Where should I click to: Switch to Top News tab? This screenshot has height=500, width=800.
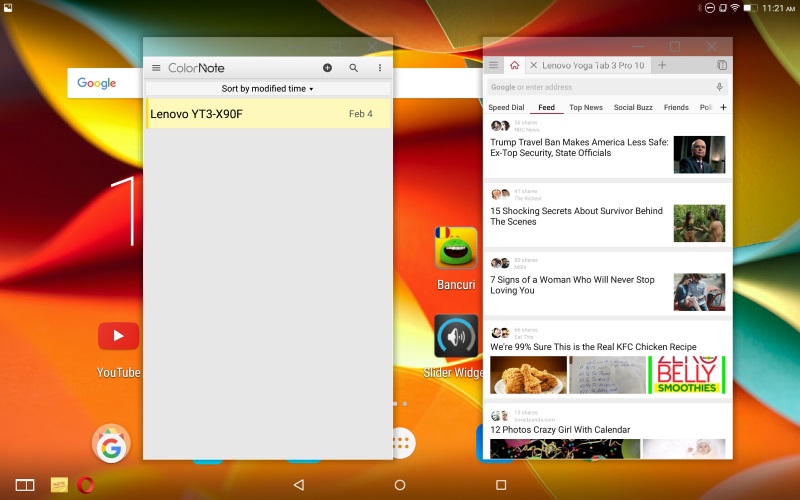coord(586,107)
